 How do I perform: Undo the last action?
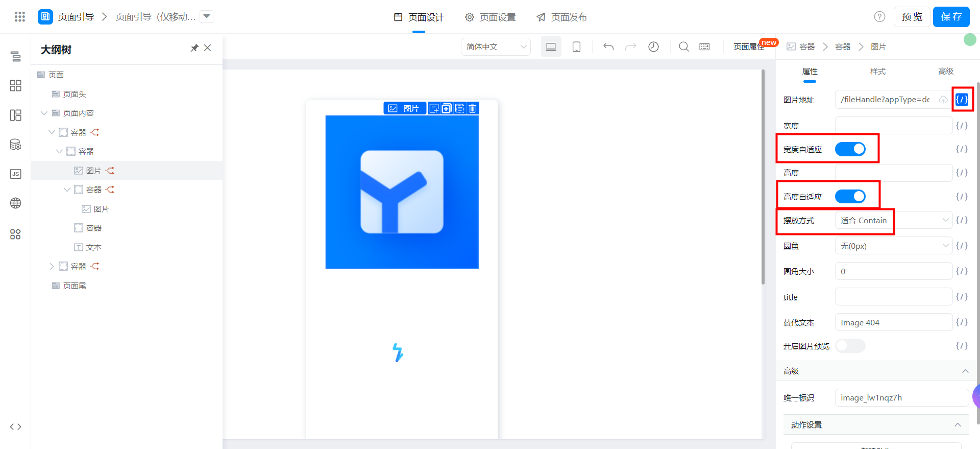(x=608, y=46)
